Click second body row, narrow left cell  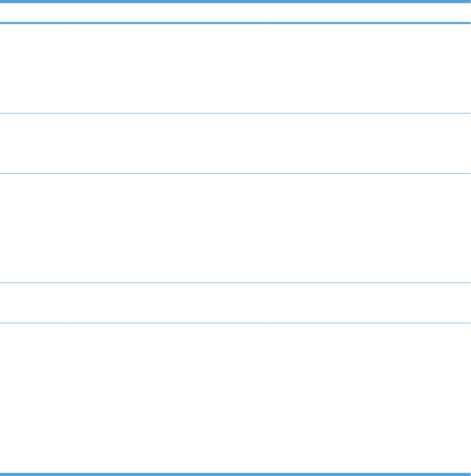pos(33,143)
